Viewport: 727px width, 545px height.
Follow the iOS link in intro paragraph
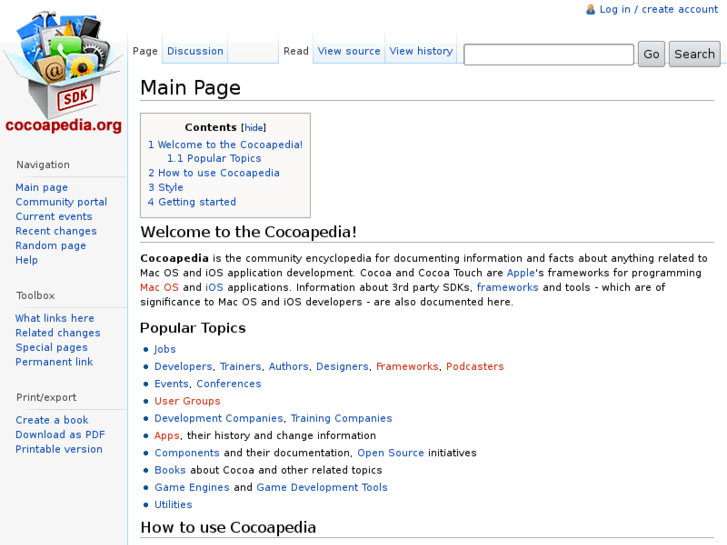(214, 288)
